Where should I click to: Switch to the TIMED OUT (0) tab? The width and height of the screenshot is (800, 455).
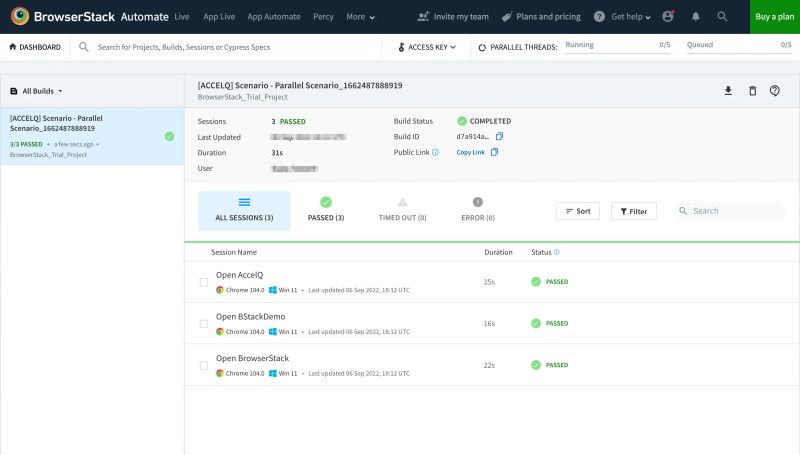[x=403, y=211]
